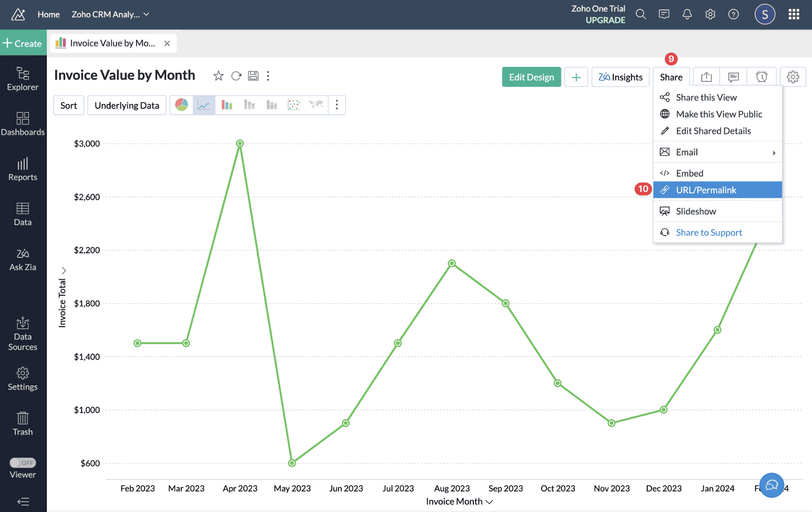Select the map chart type

[316, 105]
